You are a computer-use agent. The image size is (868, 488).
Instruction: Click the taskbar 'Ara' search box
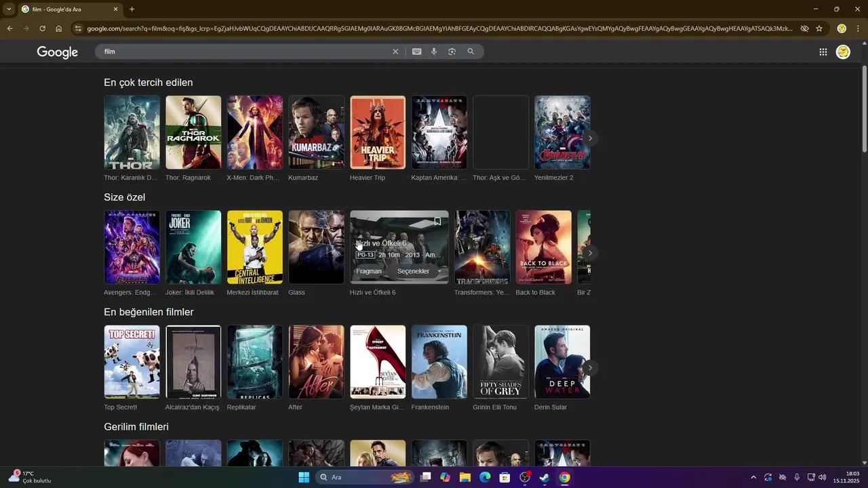pos(365,477)
